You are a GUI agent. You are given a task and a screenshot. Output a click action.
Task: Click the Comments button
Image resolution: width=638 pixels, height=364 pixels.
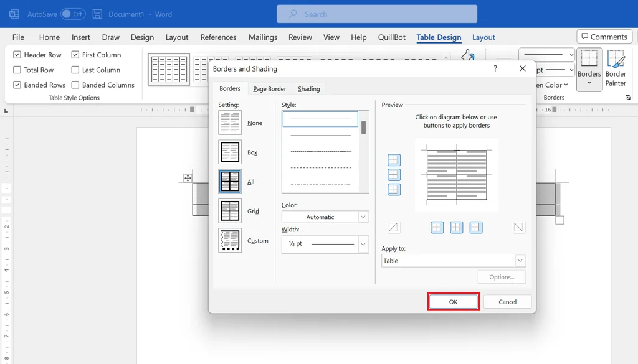pos(604,37)
